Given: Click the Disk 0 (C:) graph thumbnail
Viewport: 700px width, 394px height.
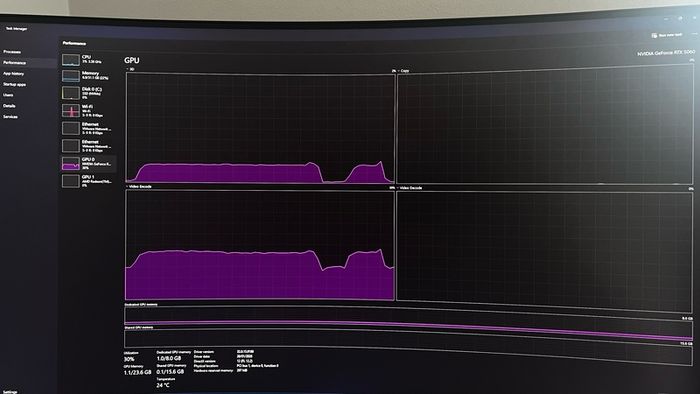Looking at the screenshot, I should click(x=71, y=93).
